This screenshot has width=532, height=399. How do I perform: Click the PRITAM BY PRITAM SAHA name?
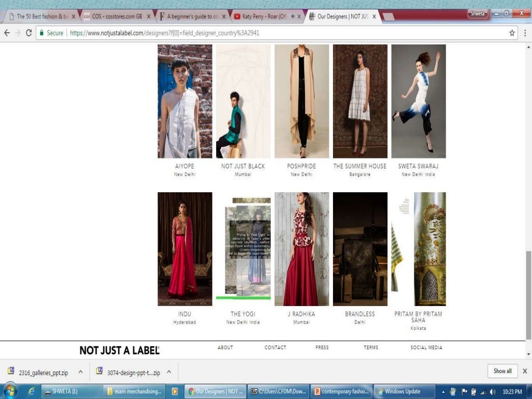click(x=418, y=317)
